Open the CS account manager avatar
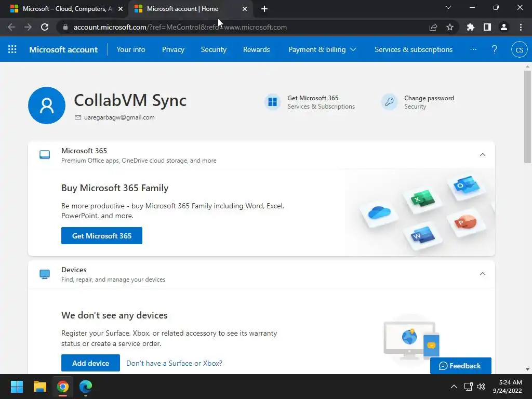This screenshot has width=532, height=399. 519,50
